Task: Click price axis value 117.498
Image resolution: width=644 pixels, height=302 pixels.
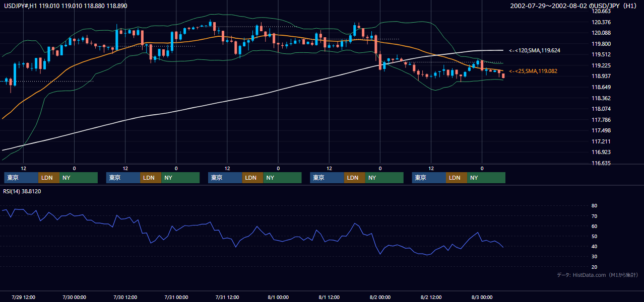Action: (601, 130)
